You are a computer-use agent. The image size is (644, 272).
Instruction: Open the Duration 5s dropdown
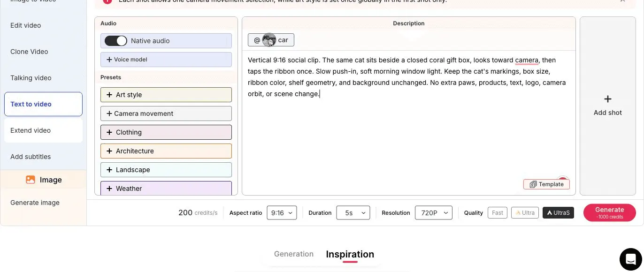point(353,212)
